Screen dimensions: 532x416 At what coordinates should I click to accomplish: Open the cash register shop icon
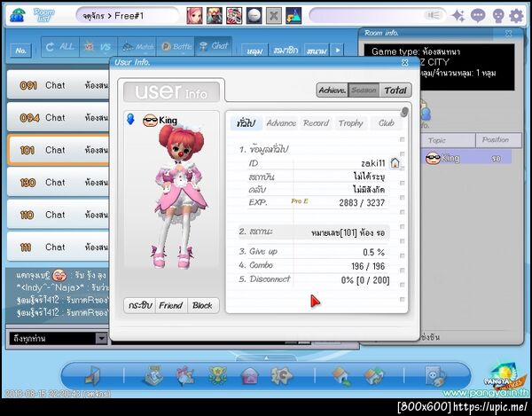[x=154, y=375]
